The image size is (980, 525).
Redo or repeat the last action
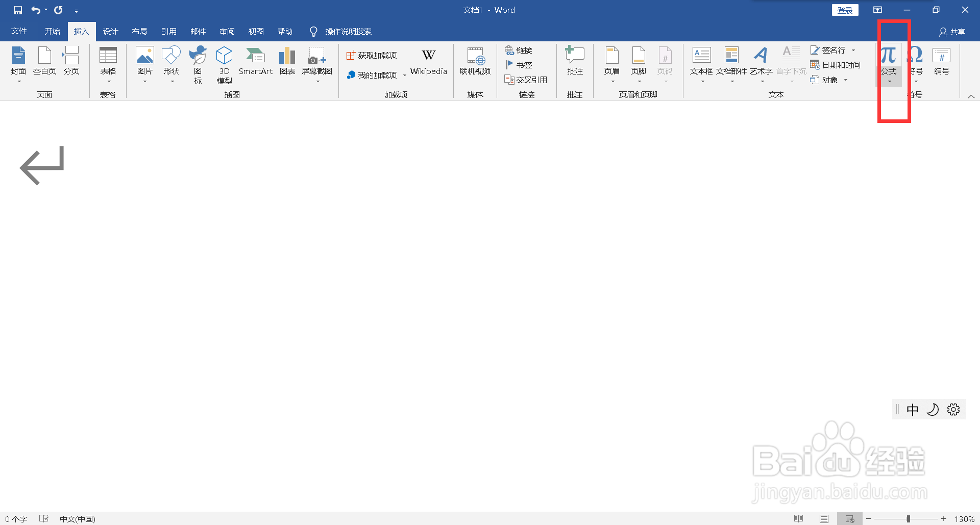click(x=59, y=10)
